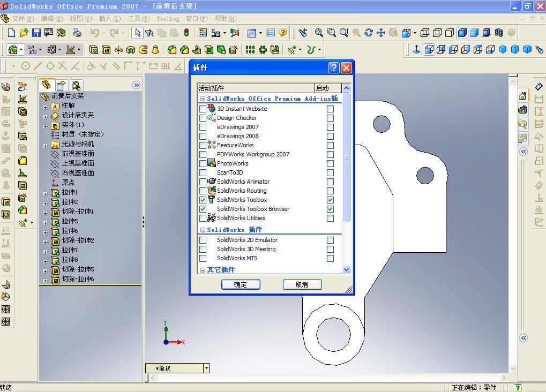Click the FeatureManager design tree tab icon
Viewport: 546px width, 392px height.
[x=46, y=85]
